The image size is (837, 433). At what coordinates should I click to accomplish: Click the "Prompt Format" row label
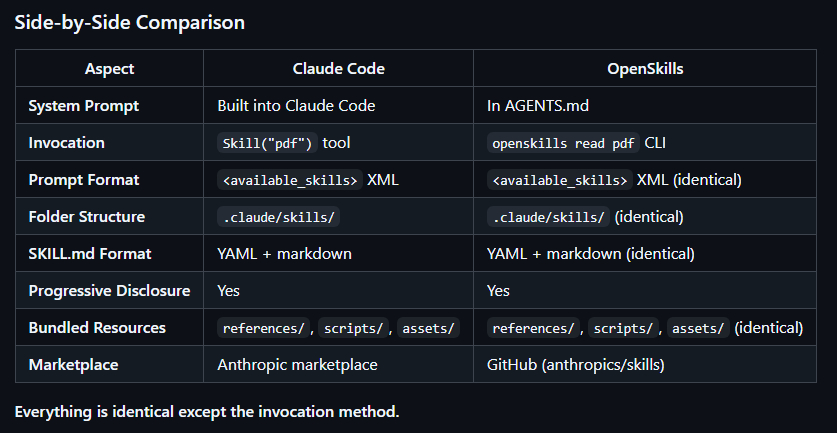coord(84,179)
